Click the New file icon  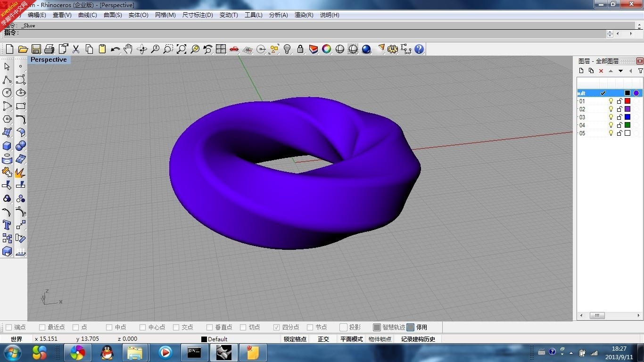9,49
